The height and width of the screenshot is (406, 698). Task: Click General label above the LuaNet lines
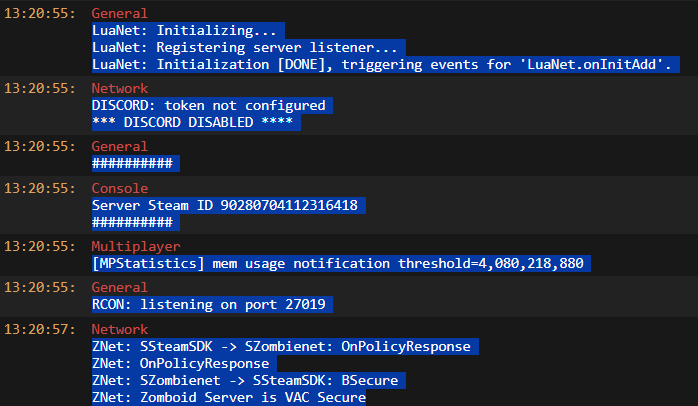(x=119, y=14)
